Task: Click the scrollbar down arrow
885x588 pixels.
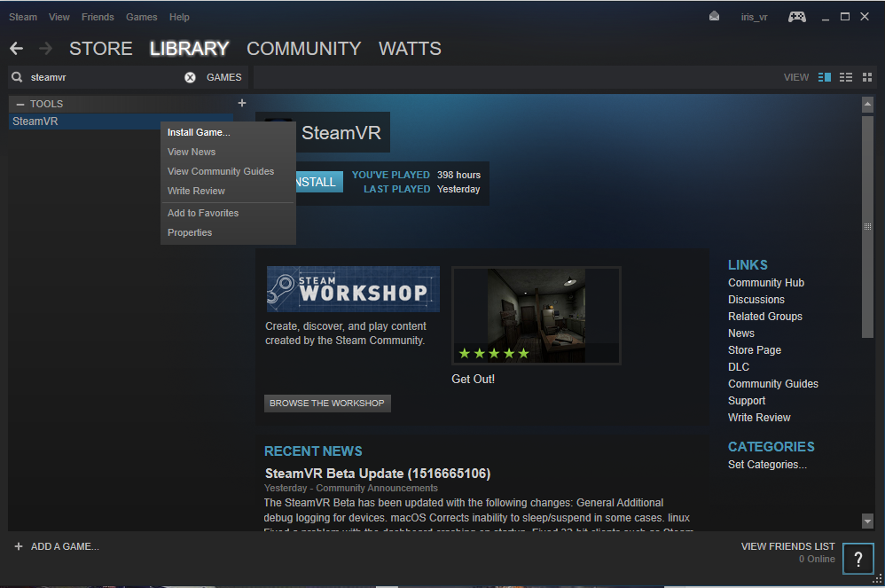Action: 867,521
